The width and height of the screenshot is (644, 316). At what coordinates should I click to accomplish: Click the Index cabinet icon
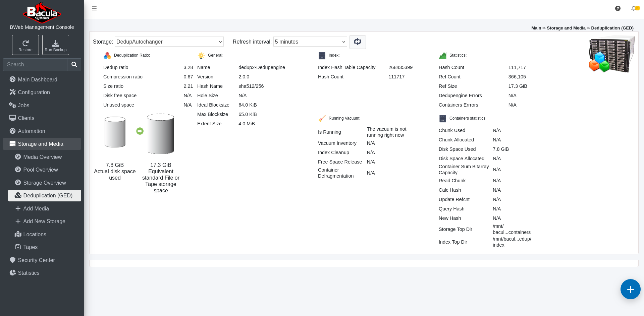(322, 55)
